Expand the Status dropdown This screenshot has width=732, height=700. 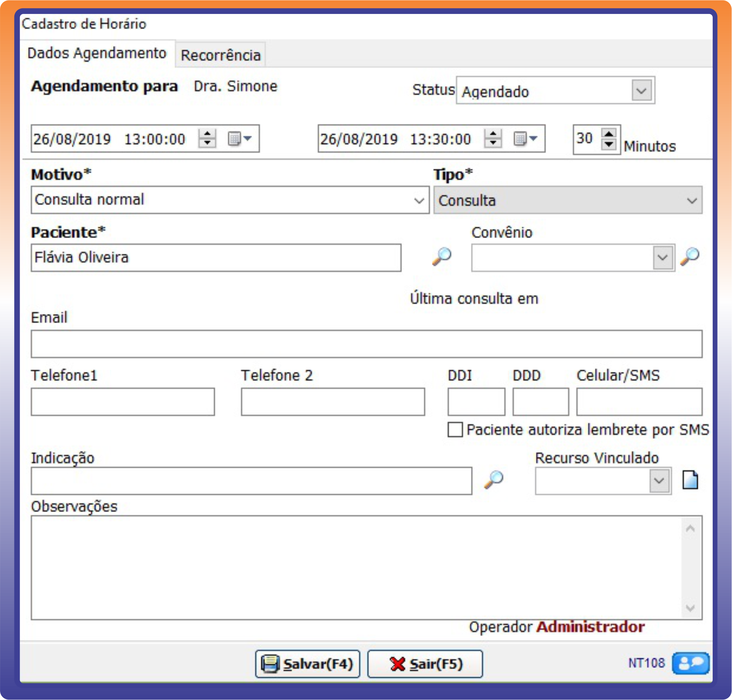coord(641,91)
